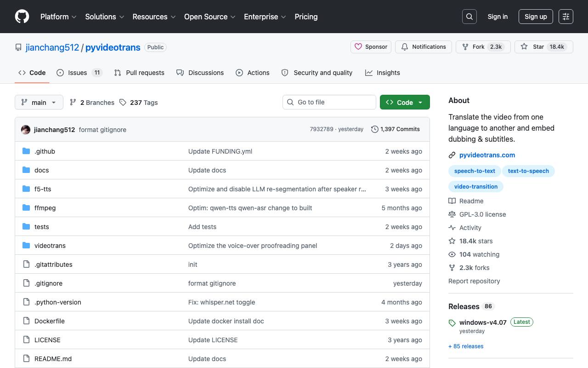This screenshot has height=368, width=588.
Task: Open the .python-version file name
Action: click(58, 302)
